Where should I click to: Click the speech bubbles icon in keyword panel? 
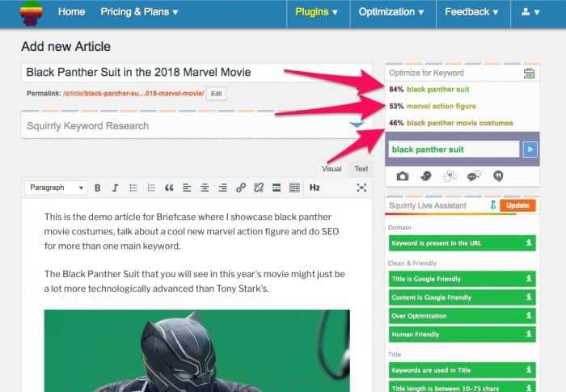point(474,175)
